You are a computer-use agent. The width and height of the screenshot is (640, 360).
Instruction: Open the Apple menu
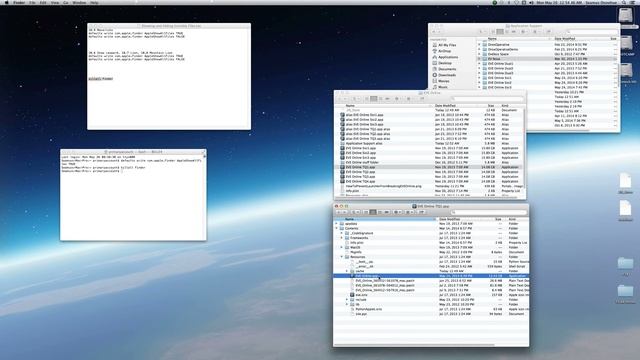coord(6,2)
